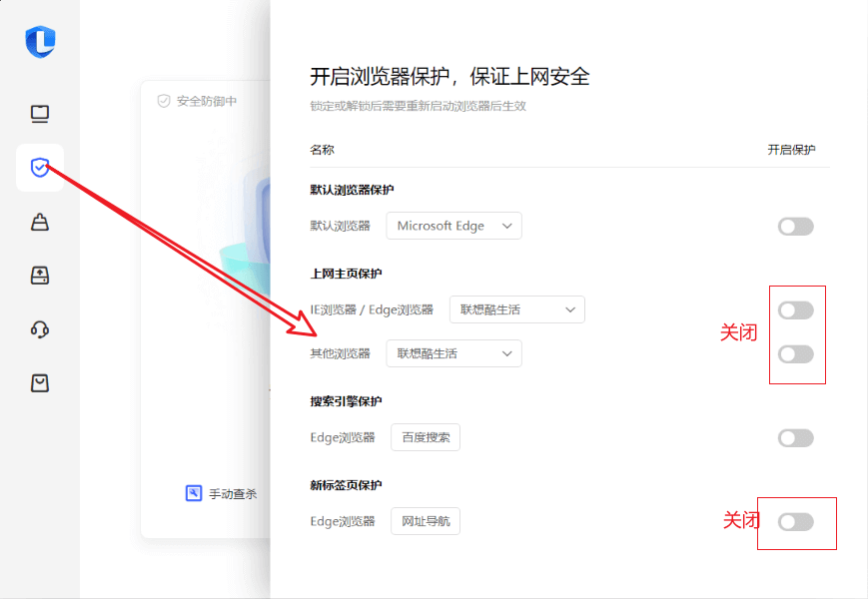The width and height of the screenshot is (868, 599).
Task: Click the 手动查杀 scan icon
Action: click(194, 493)
